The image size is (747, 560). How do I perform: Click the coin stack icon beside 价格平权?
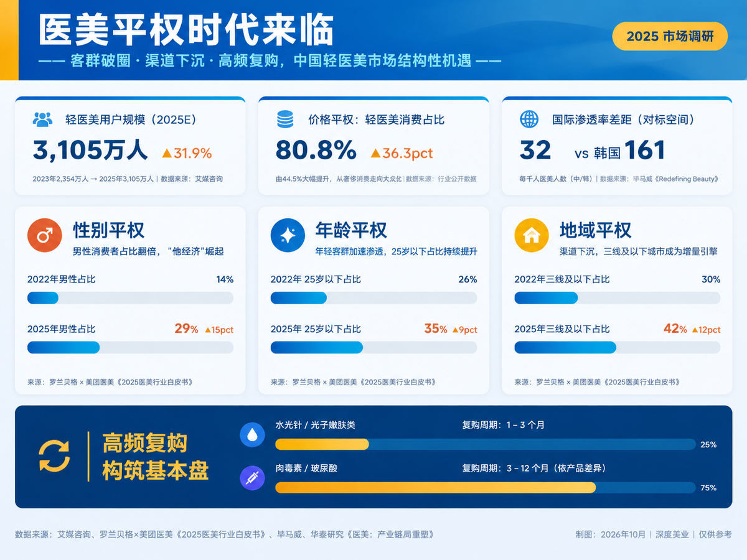(285, 119)
